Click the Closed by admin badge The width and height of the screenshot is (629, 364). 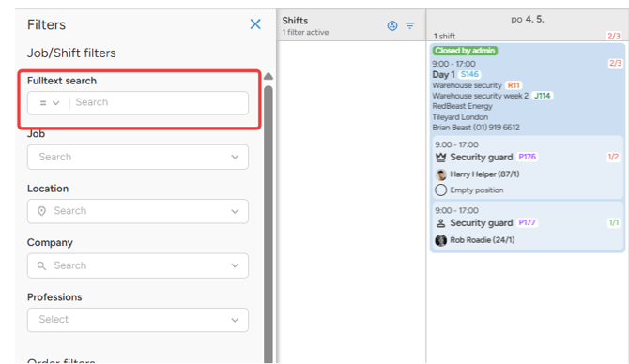[x=465, y=51]
